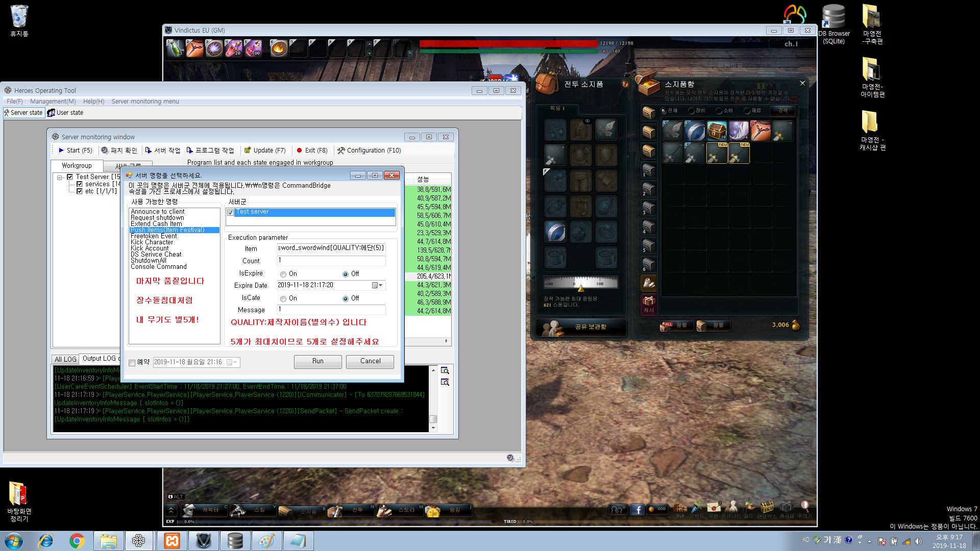Set IsCafe to On
The height and width of the screenshot is (551, 980).
coord(283,299)
